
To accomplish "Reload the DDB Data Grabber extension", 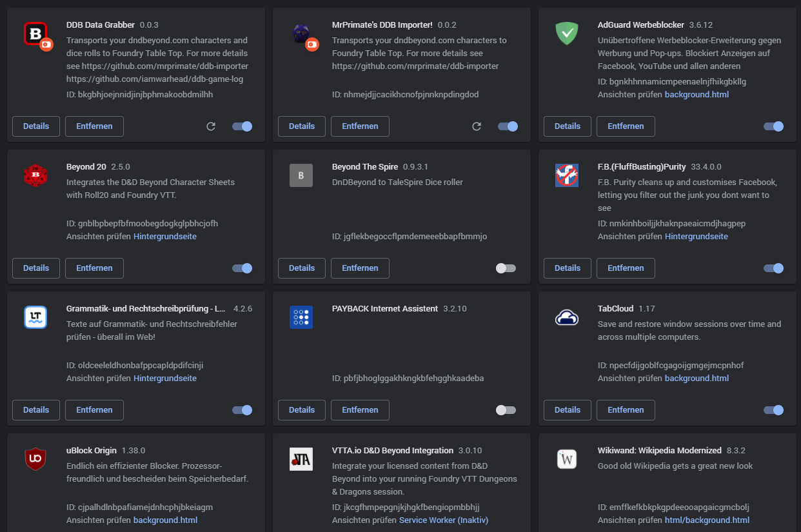I will 211,126.
